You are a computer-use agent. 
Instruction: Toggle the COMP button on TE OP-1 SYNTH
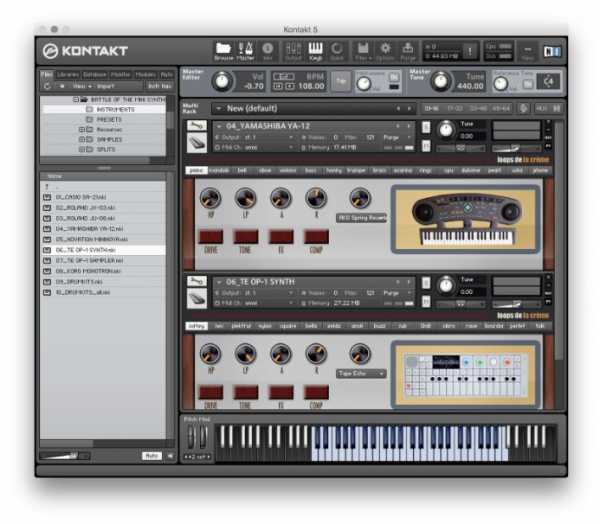(x=316, y=392)
